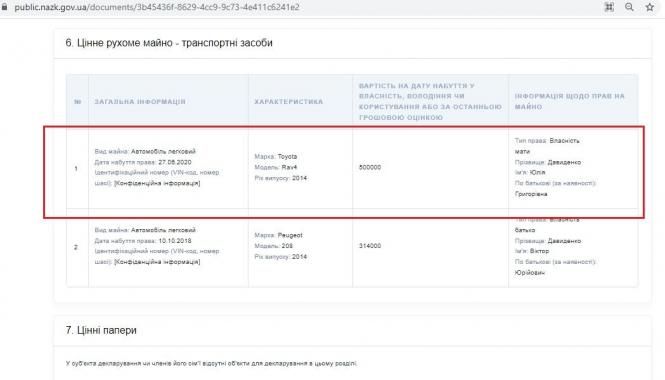Open the QR code icon in address bar
Screen dimensions: 665x380
pyautogui.click(x=609, y=7)
